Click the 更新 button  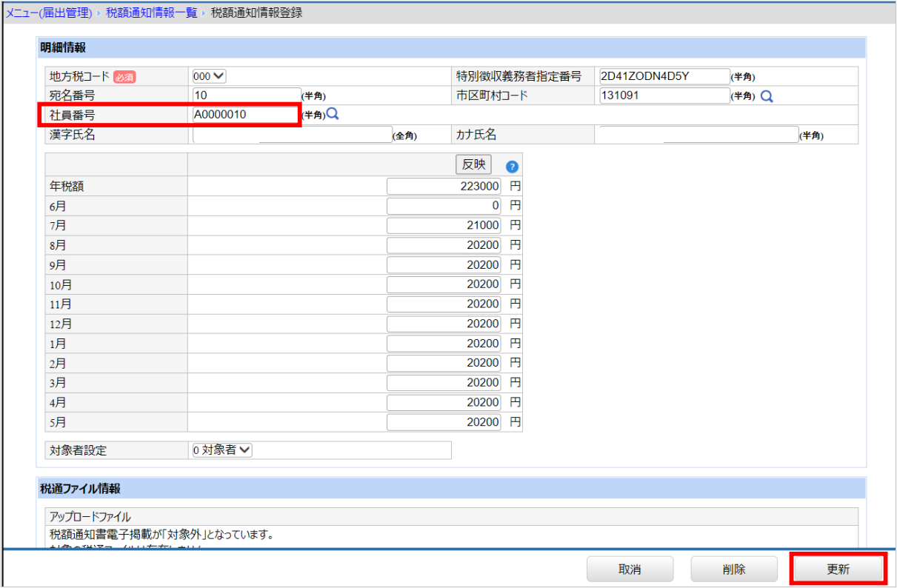838,569
